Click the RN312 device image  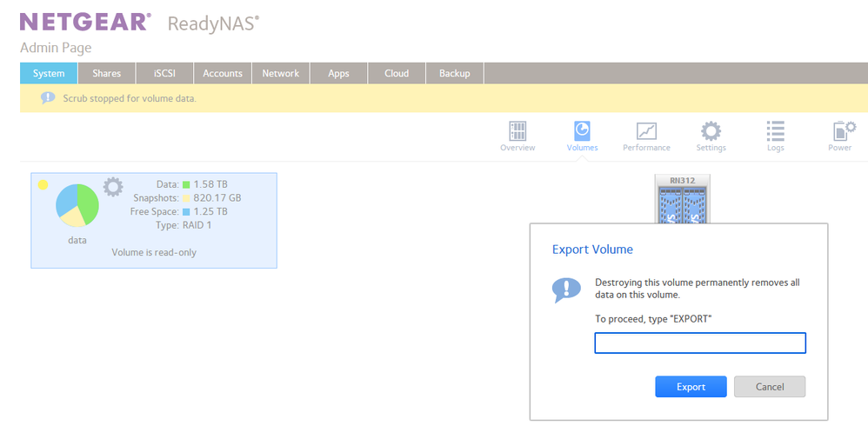[x=683, y=198]
